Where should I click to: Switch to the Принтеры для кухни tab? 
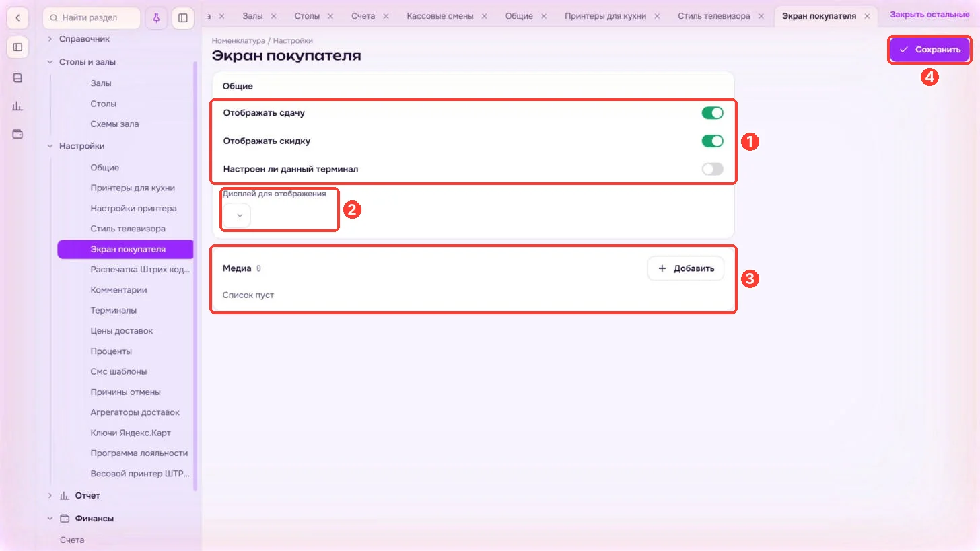point(605,16)
